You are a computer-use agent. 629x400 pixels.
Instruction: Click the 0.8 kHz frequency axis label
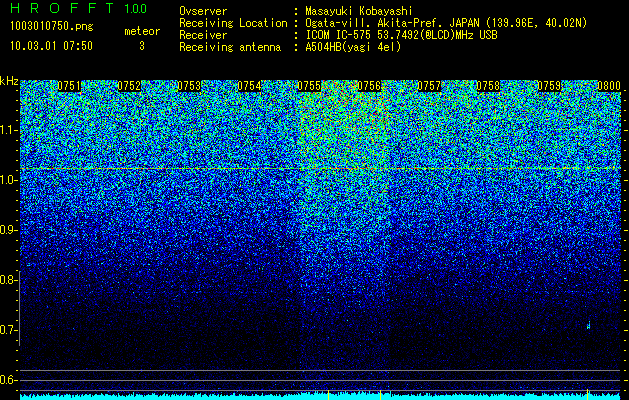tap(7, 280)
